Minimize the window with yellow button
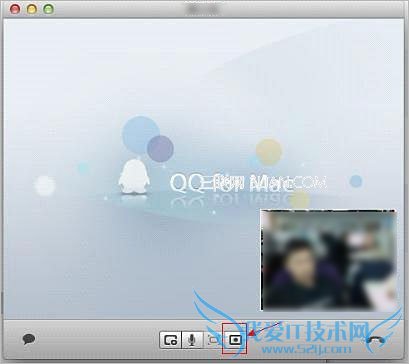 32,9
